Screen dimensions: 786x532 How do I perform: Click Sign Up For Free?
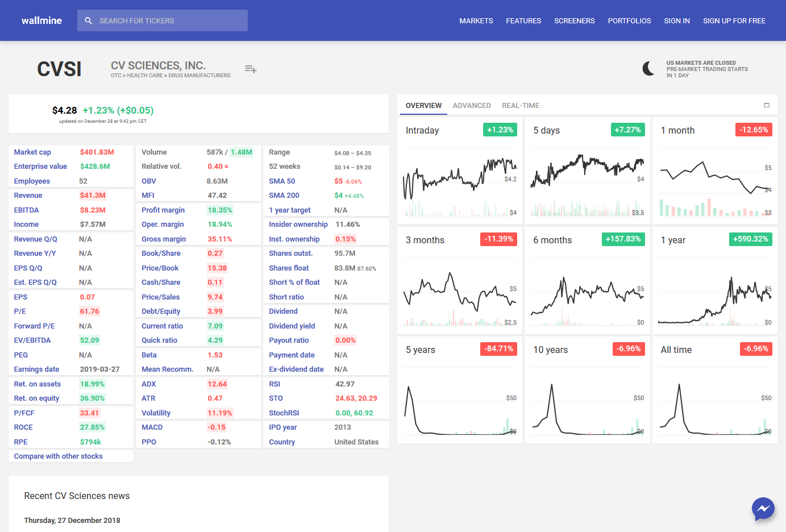(734, 20)
